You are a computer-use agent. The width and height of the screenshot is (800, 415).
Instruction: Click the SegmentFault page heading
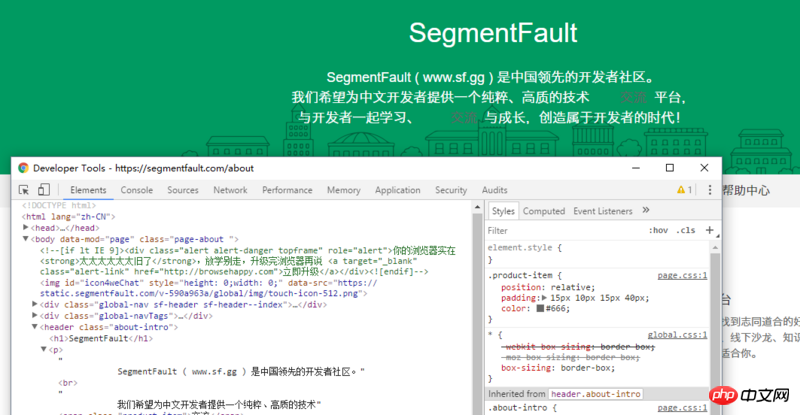click(493, 33)
